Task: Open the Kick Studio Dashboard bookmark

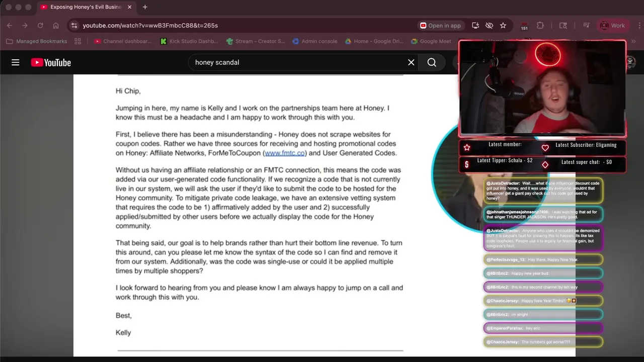Action: coord(189,41)
